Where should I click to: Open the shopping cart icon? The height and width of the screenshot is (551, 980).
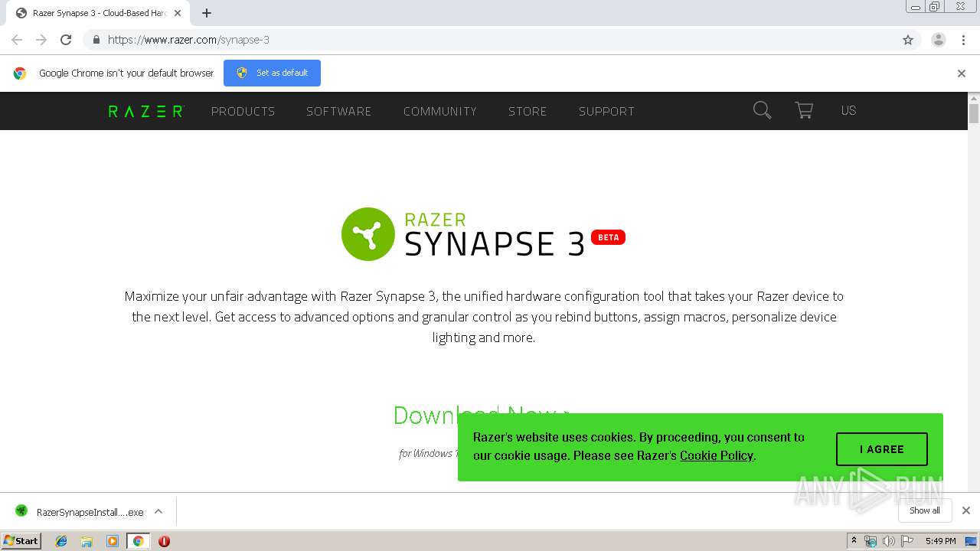pyautogui.click(x=804, y=110)
